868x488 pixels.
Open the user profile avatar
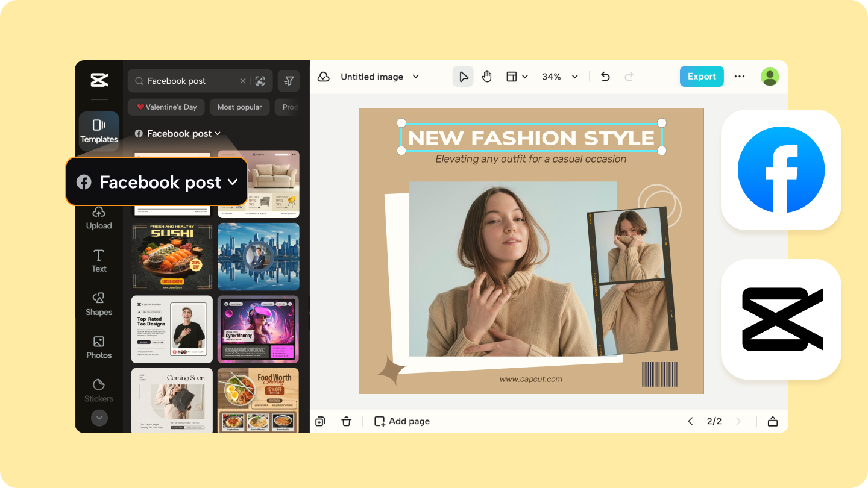(x=770, y=77)
